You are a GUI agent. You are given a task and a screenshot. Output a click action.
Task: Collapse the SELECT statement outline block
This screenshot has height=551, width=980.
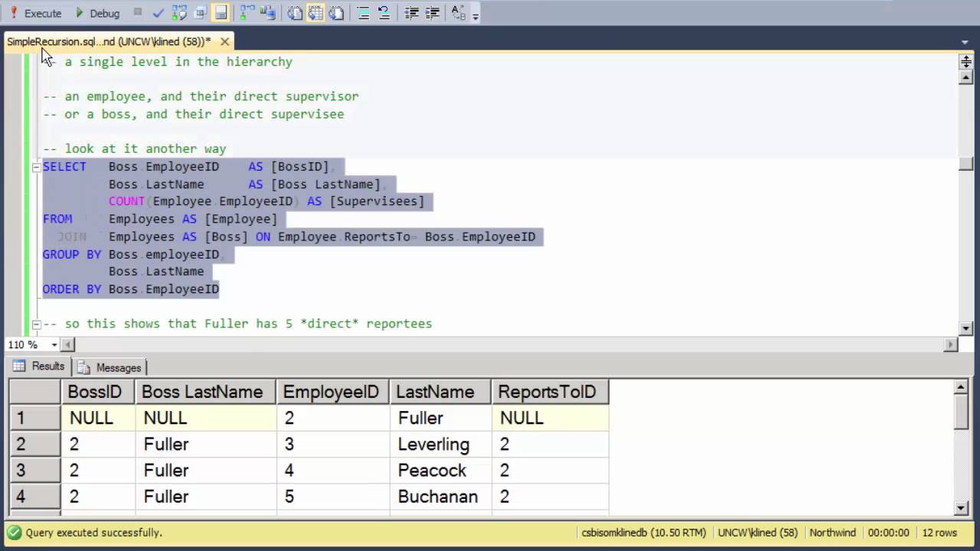(35, 167)
